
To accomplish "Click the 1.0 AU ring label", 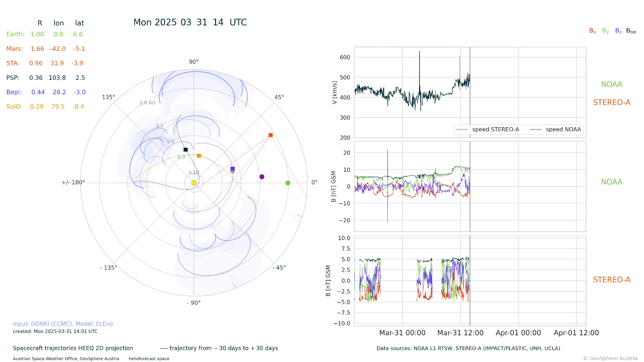I will coord(147,103).
